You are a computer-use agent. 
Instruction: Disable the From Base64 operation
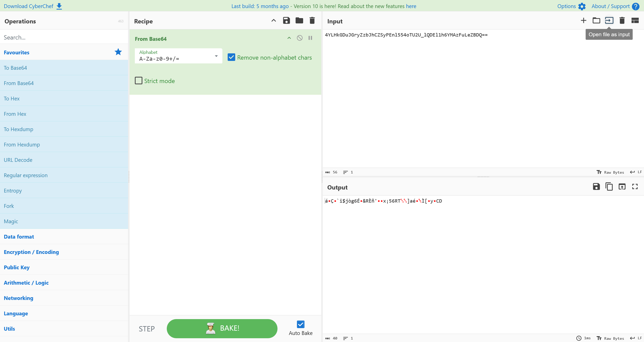click(x=299, y=38)
